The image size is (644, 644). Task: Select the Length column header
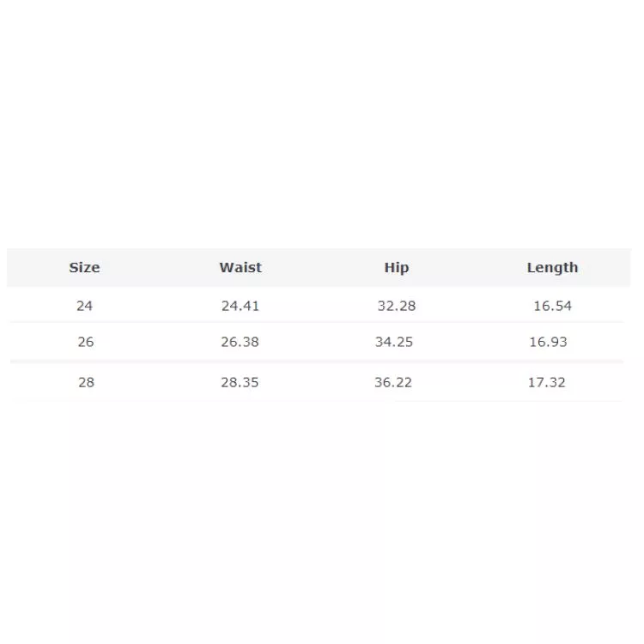tap(552, 268)
